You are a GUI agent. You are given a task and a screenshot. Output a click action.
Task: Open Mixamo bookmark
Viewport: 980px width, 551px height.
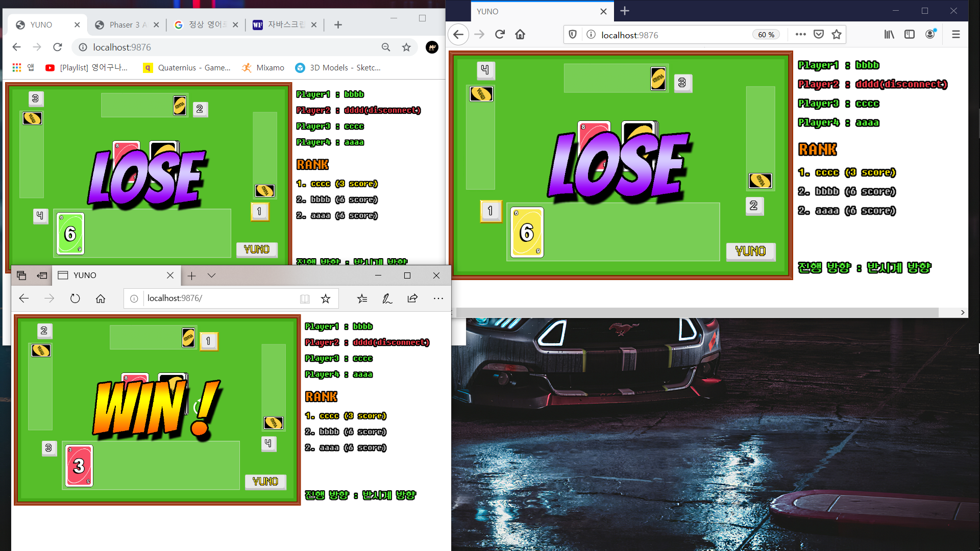point(263,68)
